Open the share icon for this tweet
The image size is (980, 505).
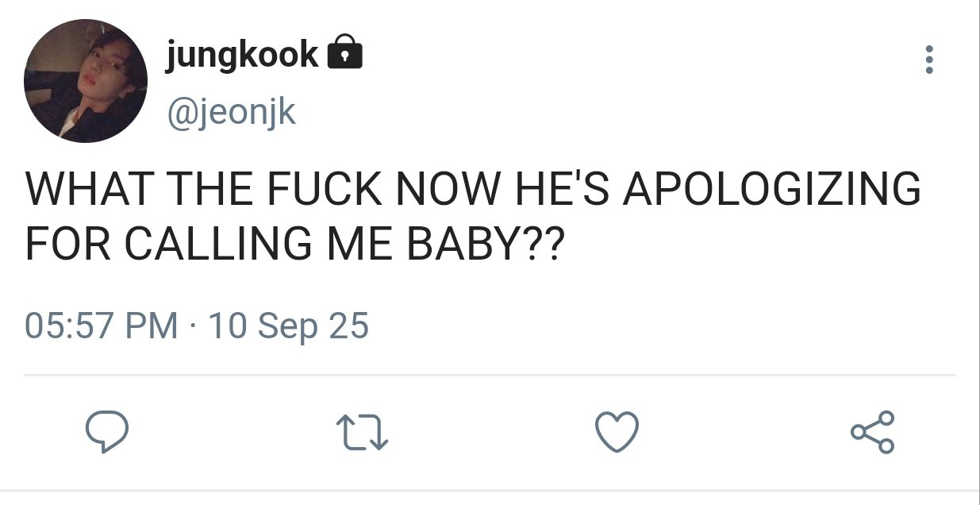click(x=872, y=432)
